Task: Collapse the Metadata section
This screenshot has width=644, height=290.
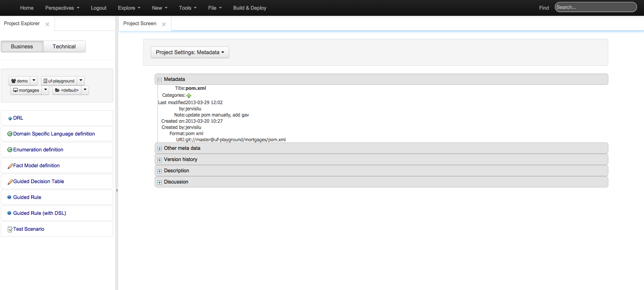Action: [x=159, y=80]
